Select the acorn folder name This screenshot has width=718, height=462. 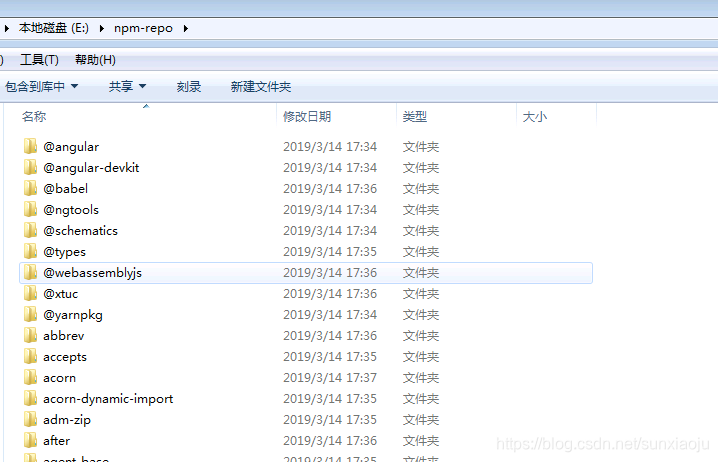tap(60, 378)
